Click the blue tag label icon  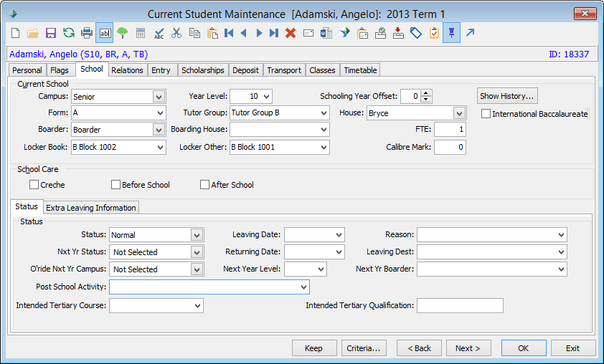(416, 33)
